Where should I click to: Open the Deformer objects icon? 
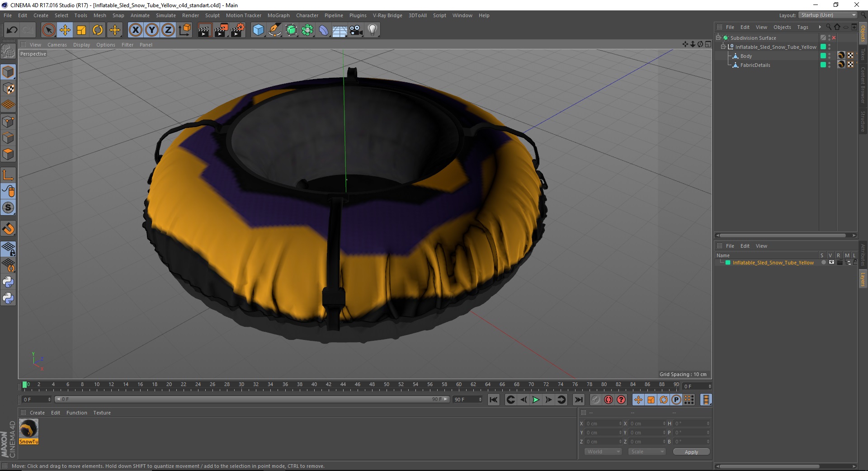324,30
